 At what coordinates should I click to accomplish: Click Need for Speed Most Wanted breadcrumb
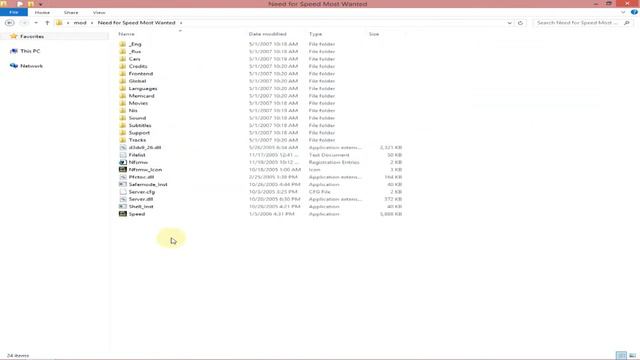click(x=136, y=23)
